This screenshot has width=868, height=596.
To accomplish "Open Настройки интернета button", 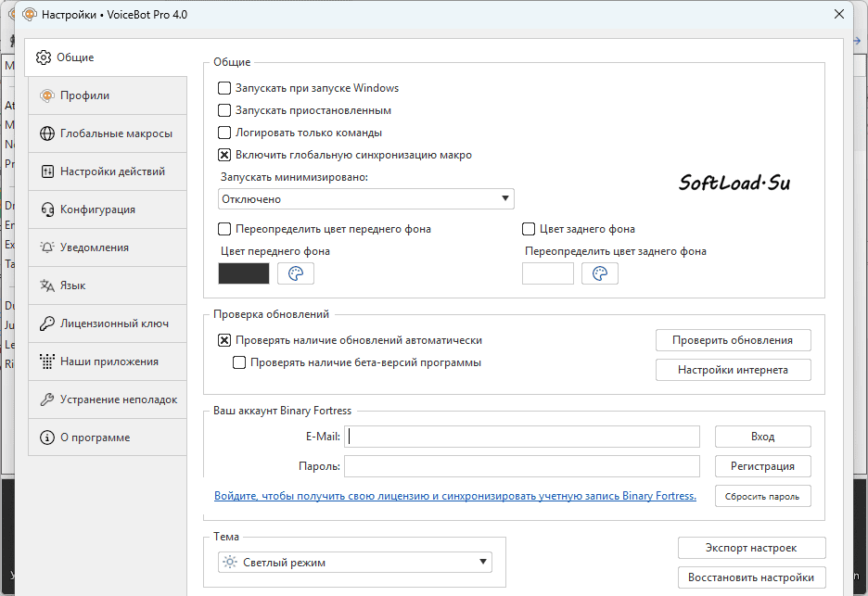I will 733,370.
